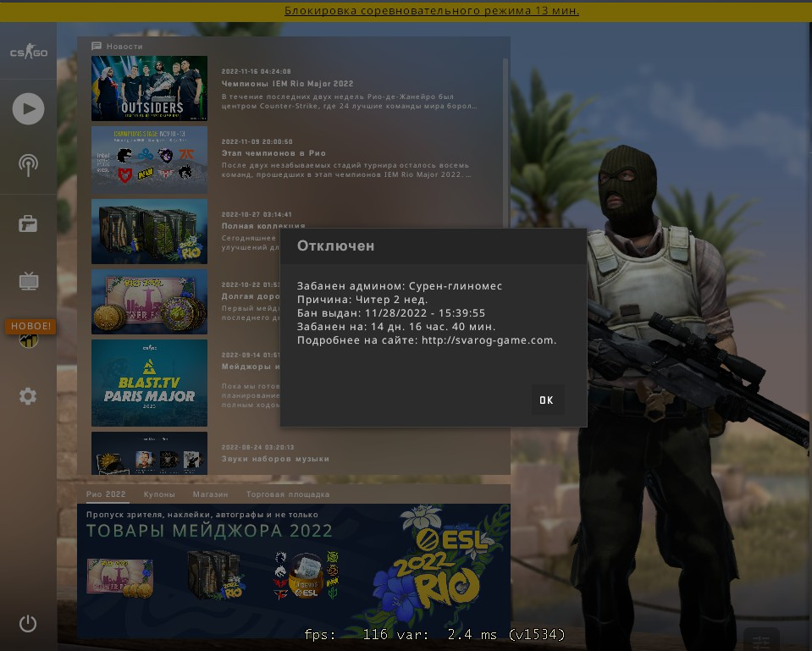812x651 pixels.
Task: Switch to the Рио 2022 tab
Action: (x=106, y=494)
